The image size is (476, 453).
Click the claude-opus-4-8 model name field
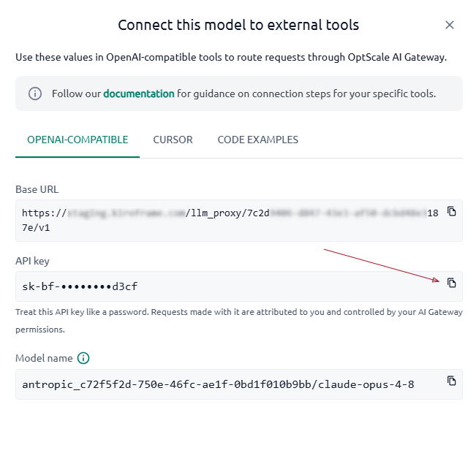click(x=239, y=384)
